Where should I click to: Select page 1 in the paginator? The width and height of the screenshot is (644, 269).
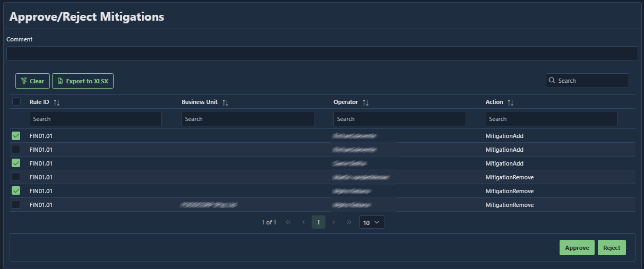click(x=319, y=222)
